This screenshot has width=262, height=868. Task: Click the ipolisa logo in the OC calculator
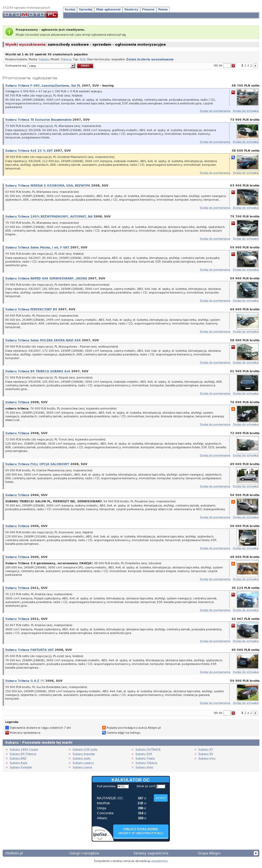click(101, 834)
